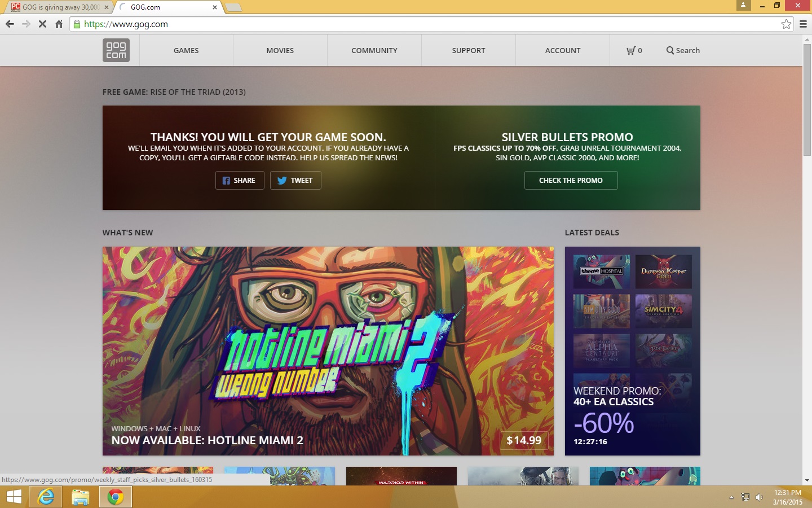
Task: Open the Theme Hospital thumbnail
Action: click(x=602, y=271)
